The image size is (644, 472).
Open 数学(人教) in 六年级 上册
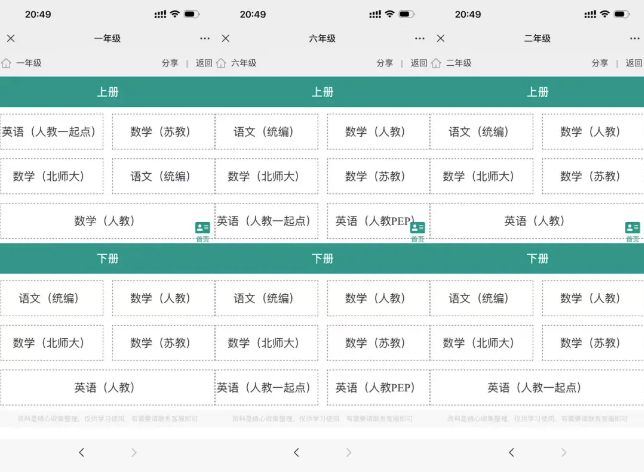pyautogui.click(x=378, y=131)
